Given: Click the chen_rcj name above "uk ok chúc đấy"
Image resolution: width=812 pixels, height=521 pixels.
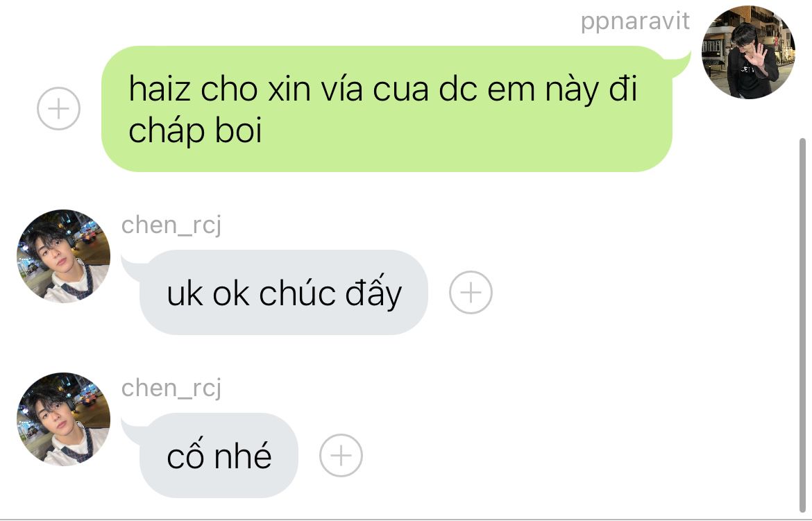Looking at the screenshot, I should (x=171, y=225).
